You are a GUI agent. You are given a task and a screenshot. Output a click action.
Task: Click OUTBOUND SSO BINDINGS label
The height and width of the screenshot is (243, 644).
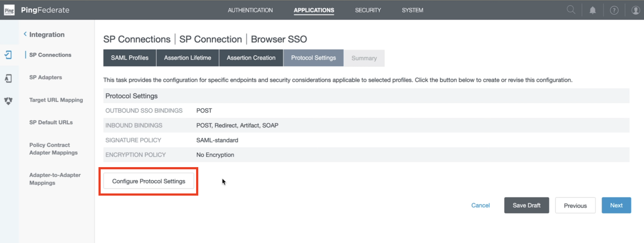(x=144, y=111)
